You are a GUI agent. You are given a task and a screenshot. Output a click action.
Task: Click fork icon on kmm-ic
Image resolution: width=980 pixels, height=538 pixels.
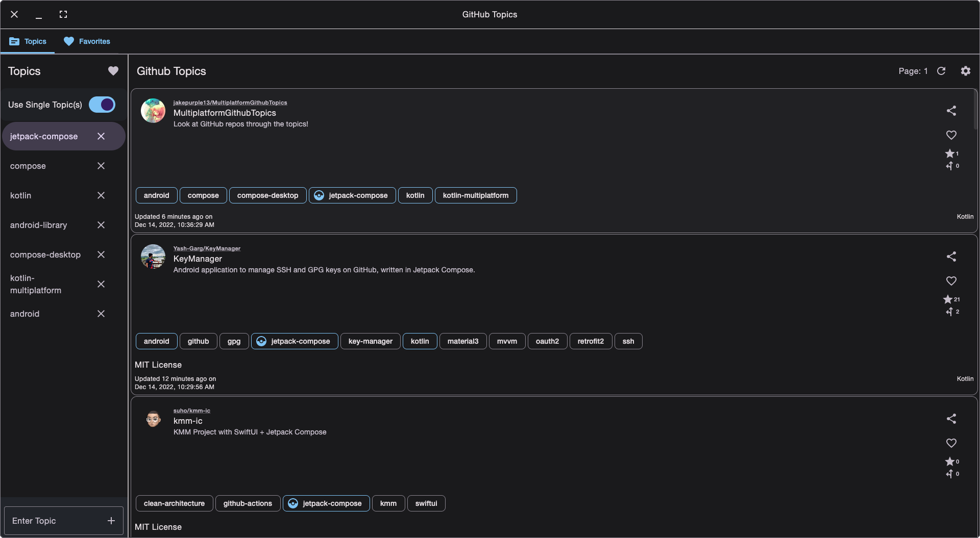(x=949, y=474)
